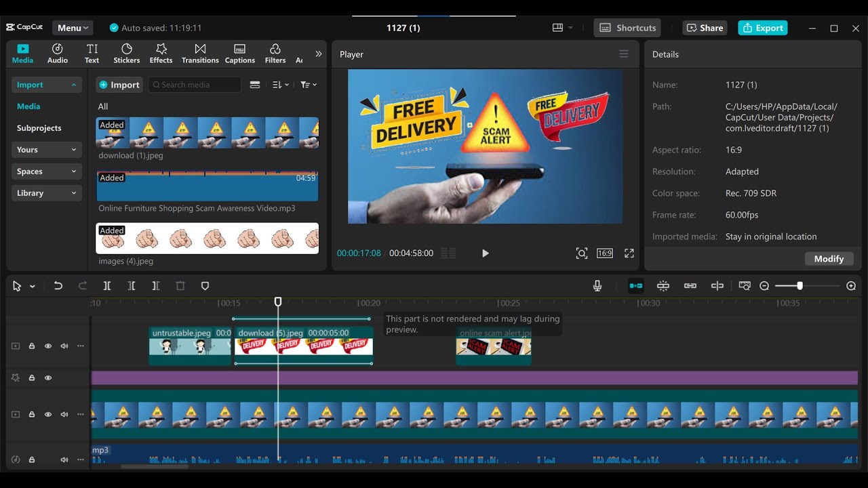Screen dimensions: 868x488
Task: Mute the audio mp3 track
Action: (x=64, y=460)
